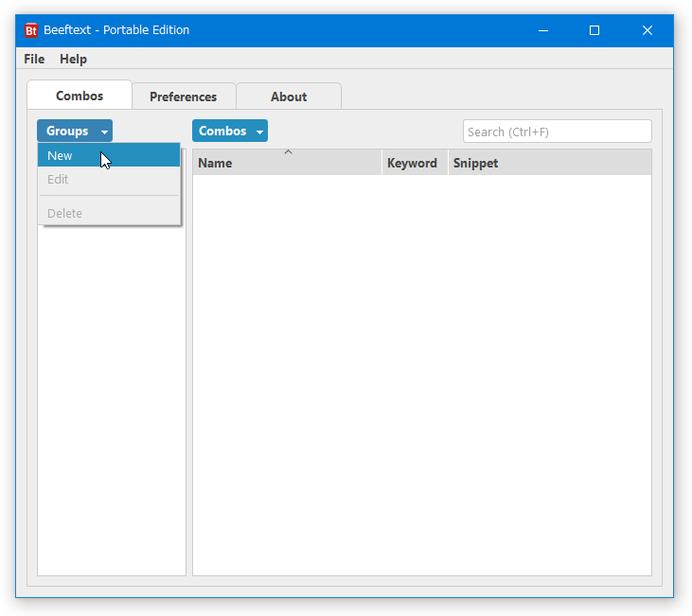Screen dimensions: 692x616
Task: Click the Beeftext Bt app icon
Action: point(31,30)
